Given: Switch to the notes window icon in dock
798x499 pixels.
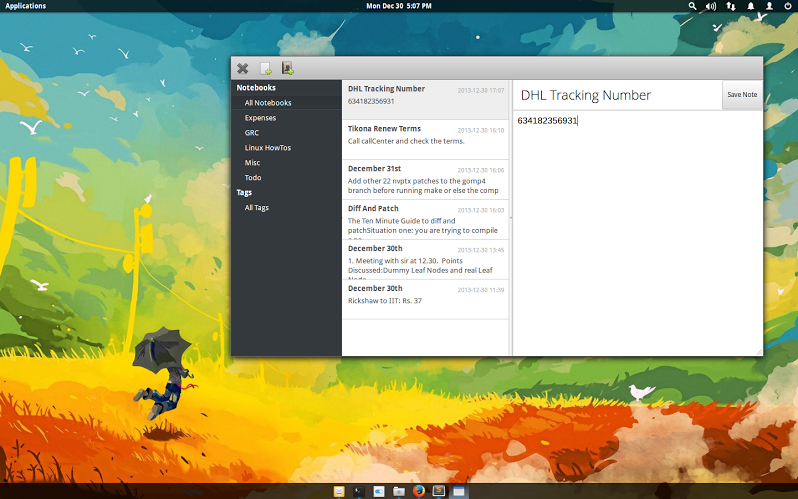Looking at the screenshot, I should (459, 491).
